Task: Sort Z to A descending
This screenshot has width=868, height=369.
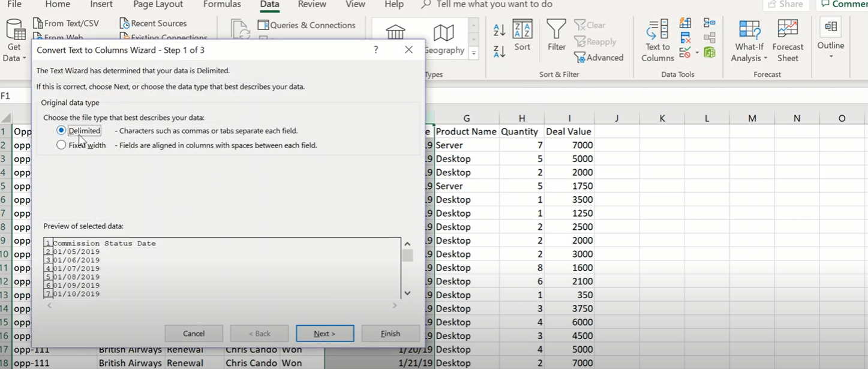Action: (499, 52)
